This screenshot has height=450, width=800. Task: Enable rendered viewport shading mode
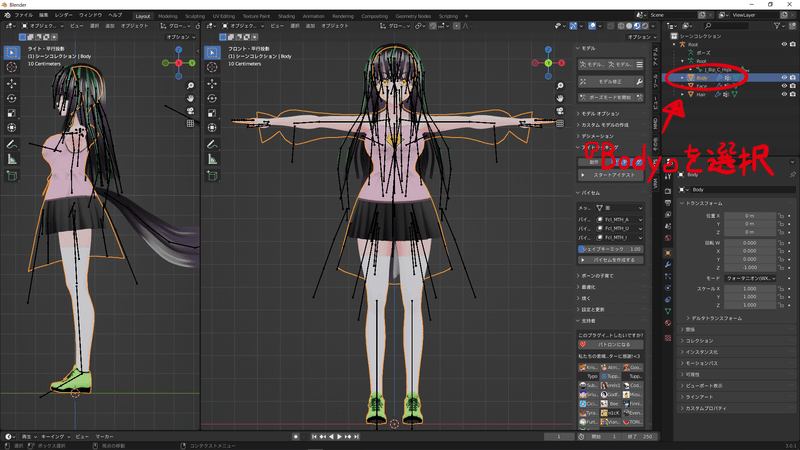pyautogui.click(x=645, y=26)
